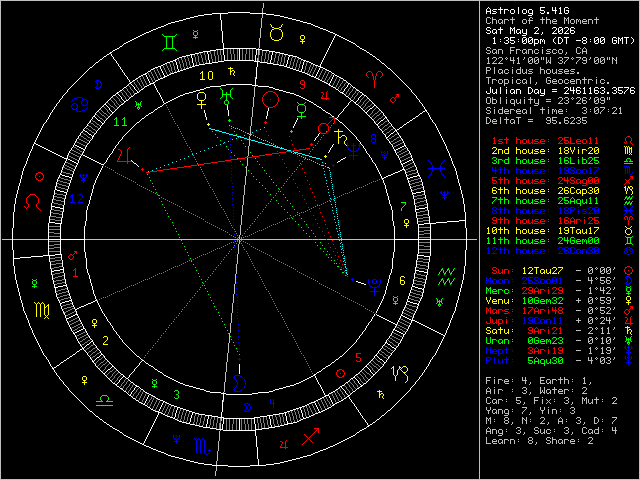Click the 'Placidus houses.' line

click(533, 71)
